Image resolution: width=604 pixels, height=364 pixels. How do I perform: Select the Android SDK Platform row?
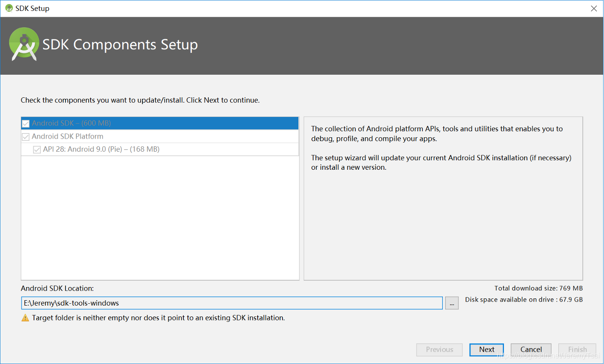click(x=160, y=136)
